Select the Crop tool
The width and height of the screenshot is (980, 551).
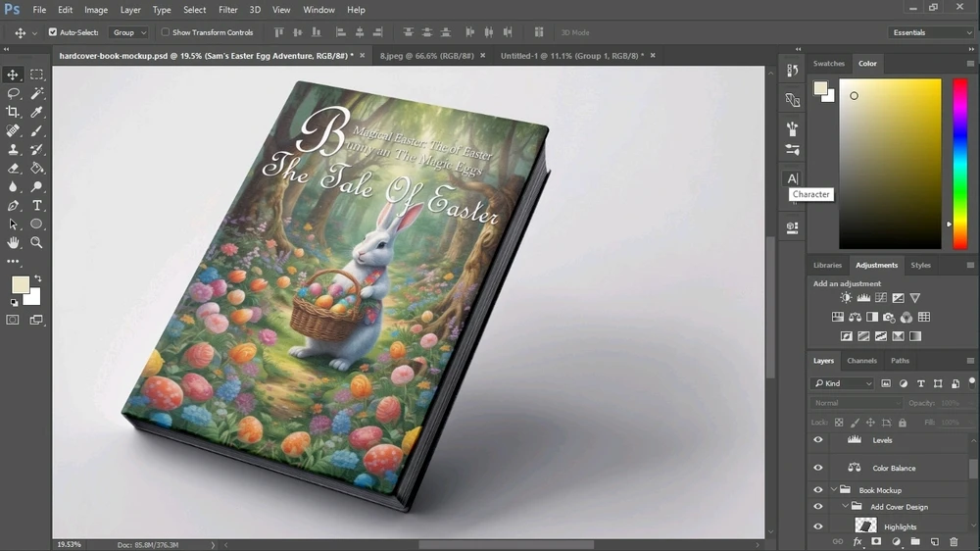coord(13,112)
